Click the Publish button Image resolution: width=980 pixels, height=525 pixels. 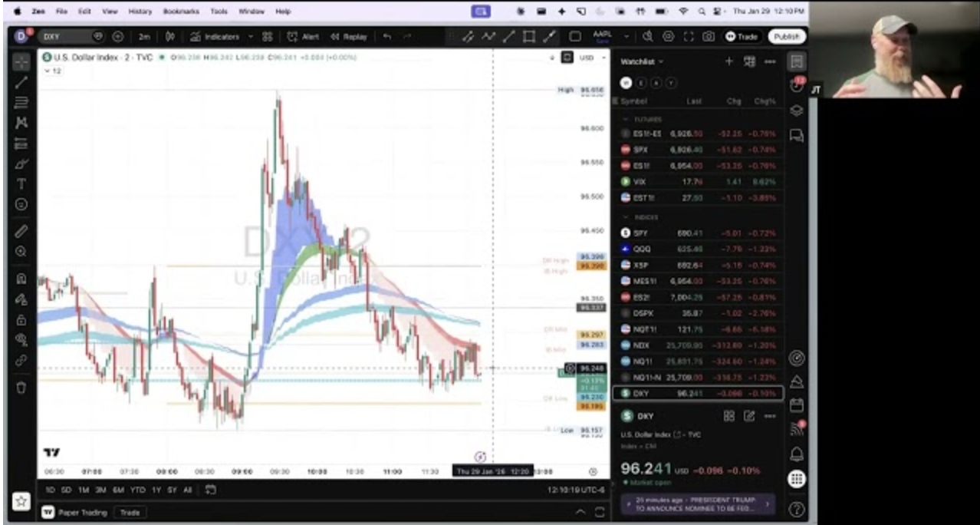[786, 36]
